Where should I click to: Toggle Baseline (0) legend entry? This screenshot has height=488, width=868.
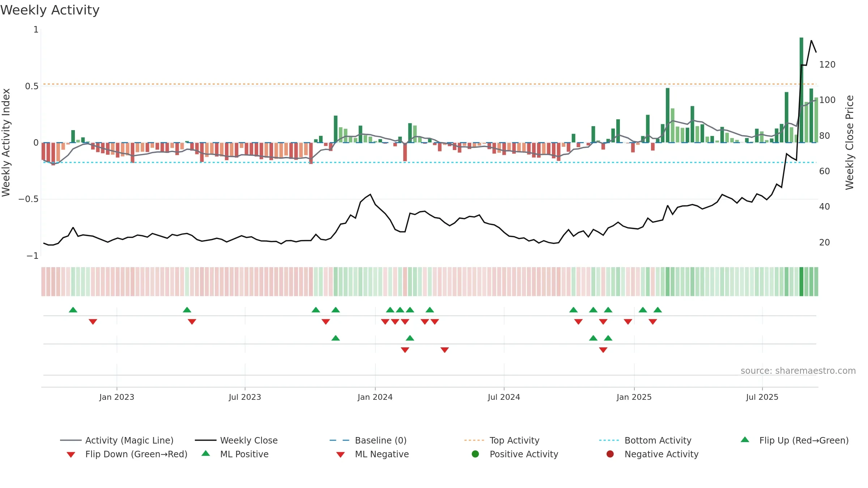[x=368, y=440]
